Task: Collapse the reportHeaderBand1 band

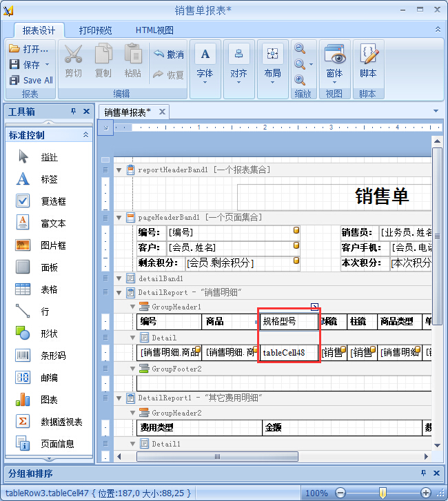Action: point(119,170)
